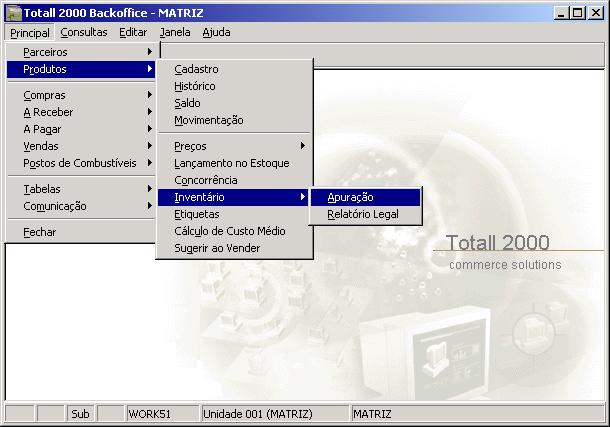The height and width of the screenshot is (427, 610).
Task: Click Lançamento no Estoque
Action: point(231,163)
